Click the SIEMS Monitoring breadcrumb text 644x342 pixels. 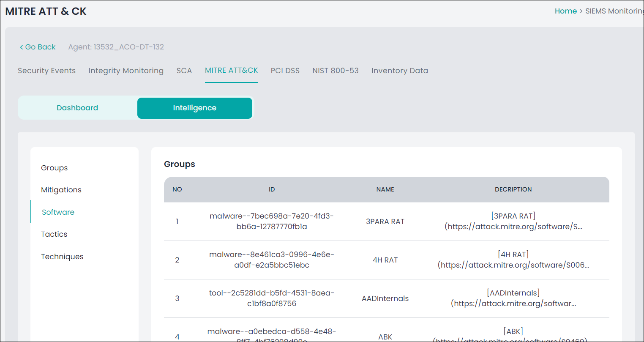point(614,11)
